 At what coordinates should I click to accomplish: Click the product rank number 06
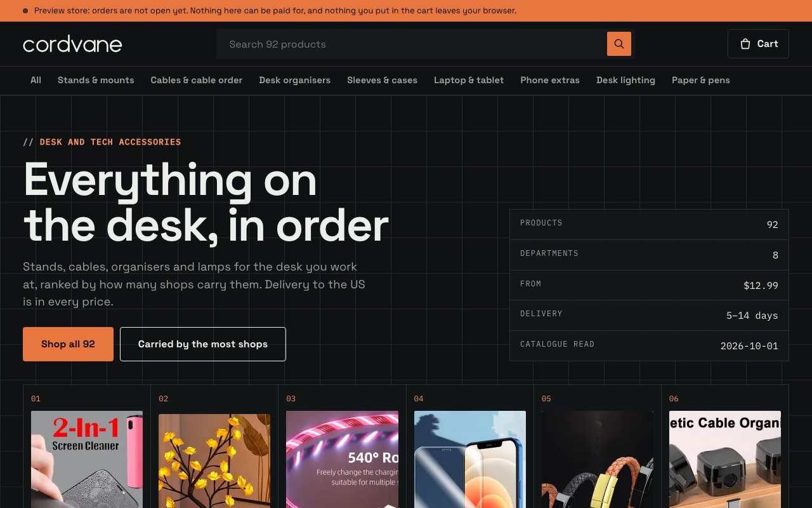pos(674,399)
